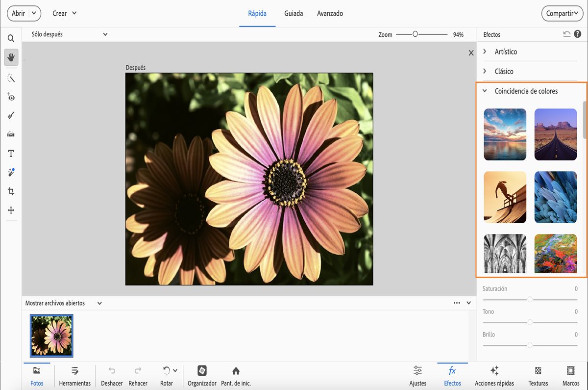Adjust the Tono slider

(530, 322)
